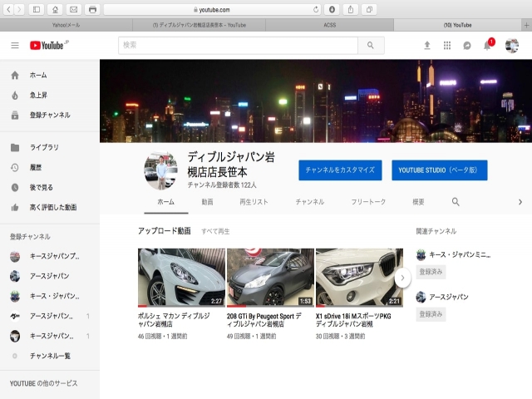Click 登録済み under related アースジャパン
Viewport: 532px width, 399px height.
[431, 314]
